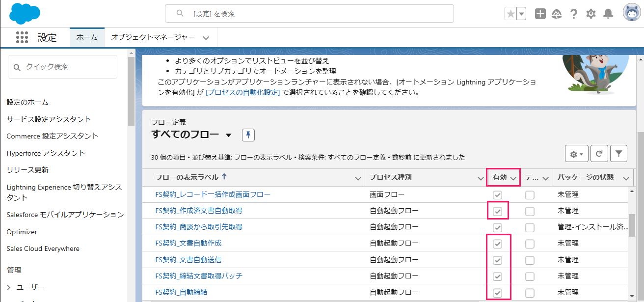Open FS契約_文書自動作成 flow link
Screen dimensions: 644x302
coord(188,243)
